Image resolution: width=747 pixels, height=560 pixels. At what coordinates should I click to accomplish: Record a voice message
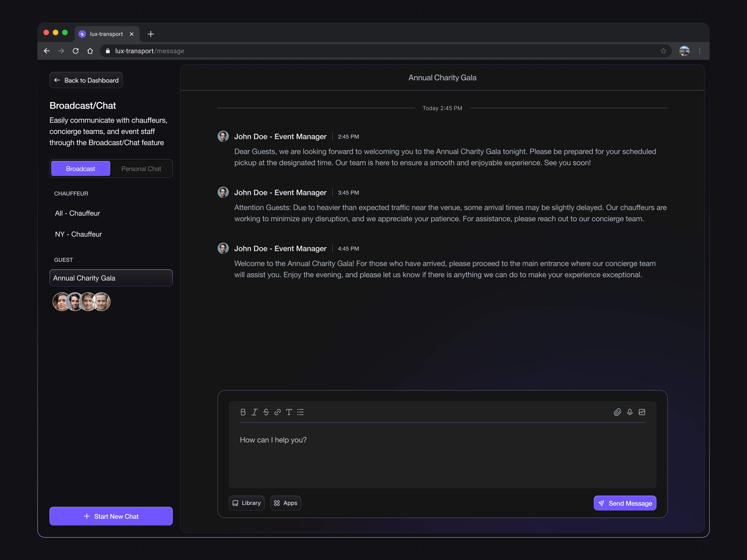click(630, 412)
